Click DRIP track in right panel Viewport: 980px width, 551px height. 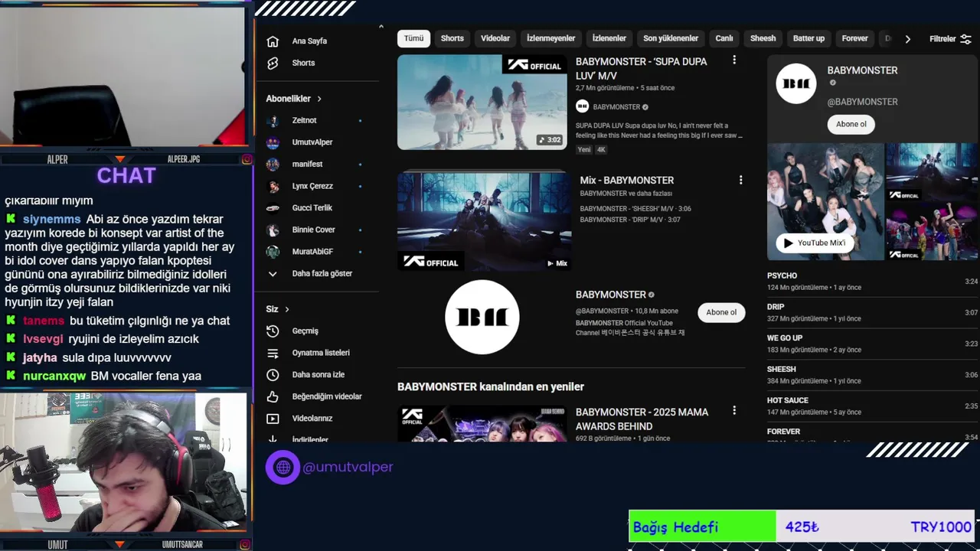click(x=872, y=312)
